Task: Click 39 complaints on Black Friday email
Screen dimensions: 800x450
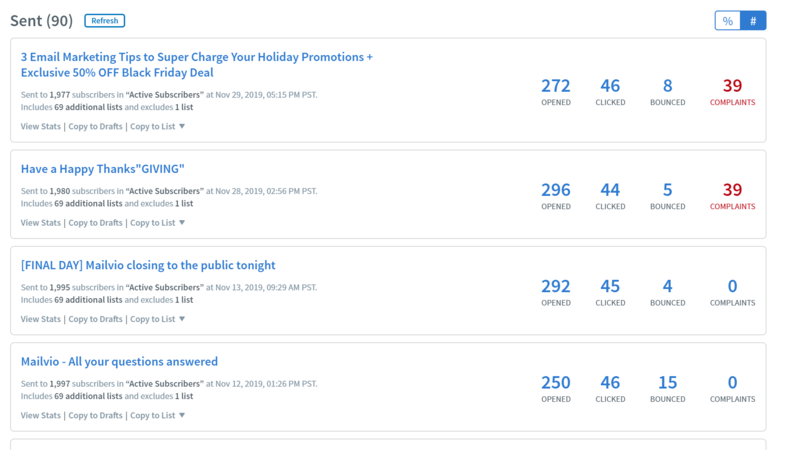Action: pyautogui.click(x=732, y=87)
